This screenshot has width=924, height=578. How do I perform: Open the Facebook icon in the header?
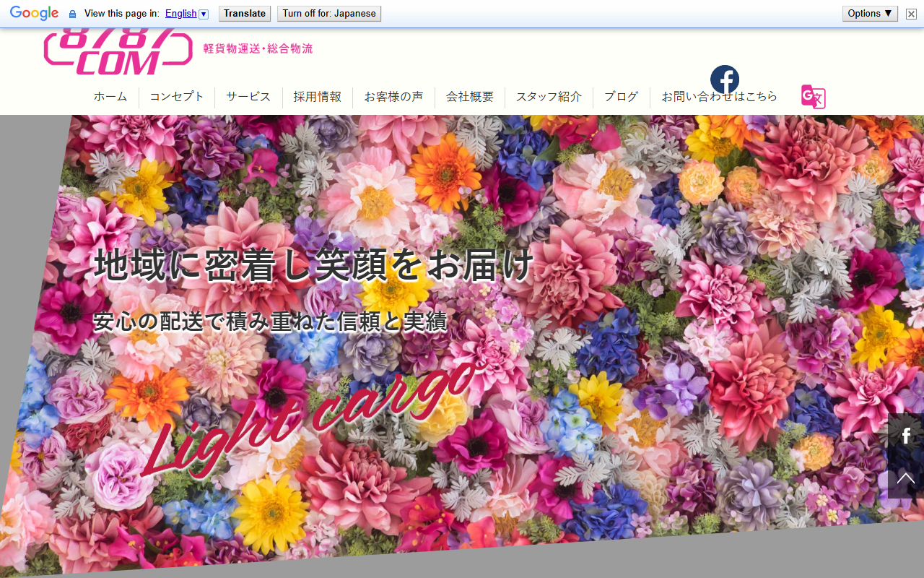(x=725, y=79)
